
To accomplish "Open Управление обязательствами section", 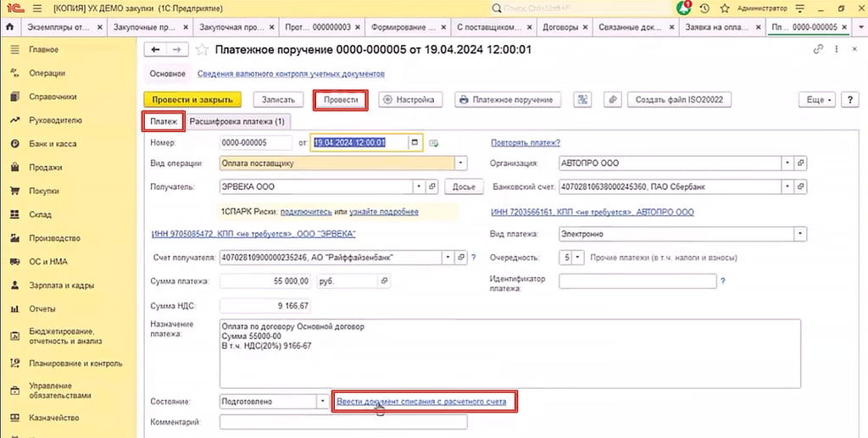I will click(x=60, y=391).
